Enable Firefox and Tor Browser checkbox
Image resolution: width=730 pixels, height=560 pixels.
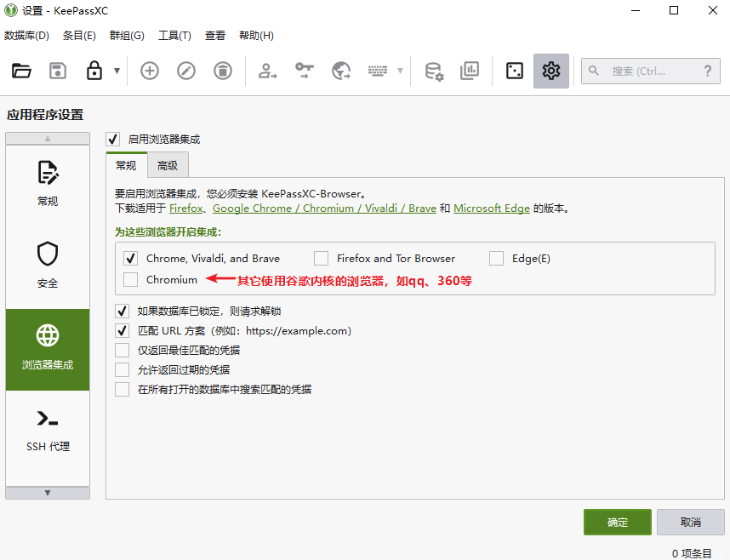[x=321, y=258]
